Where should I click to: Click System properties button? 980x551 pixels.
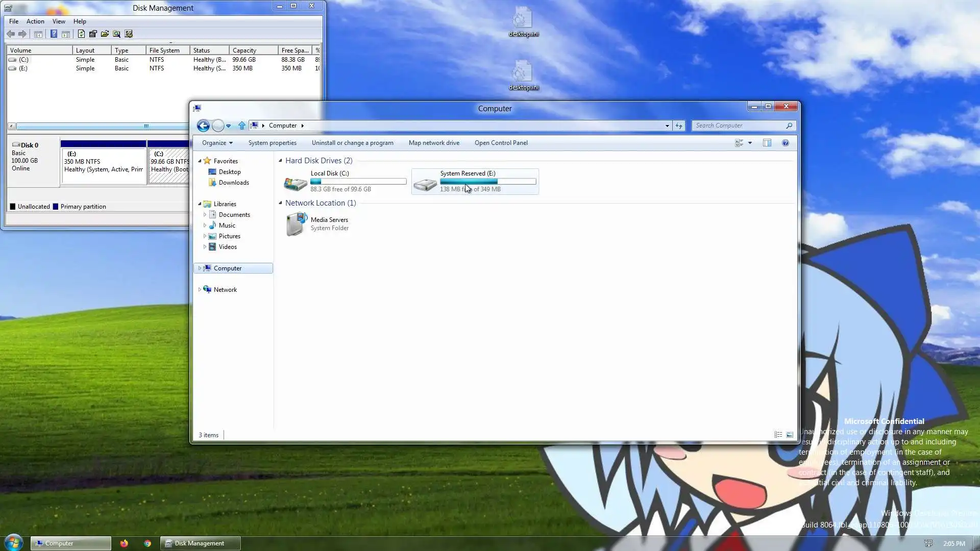(x=272, y=143)
